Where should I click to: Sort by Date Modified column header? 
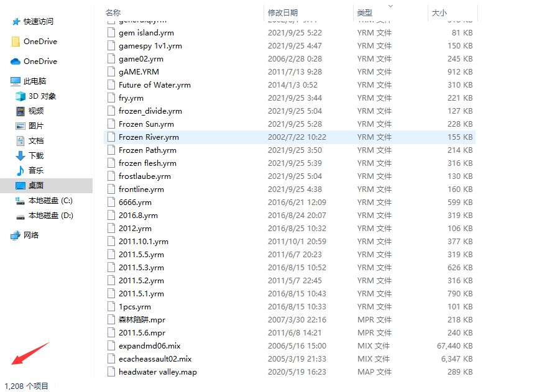283,12
